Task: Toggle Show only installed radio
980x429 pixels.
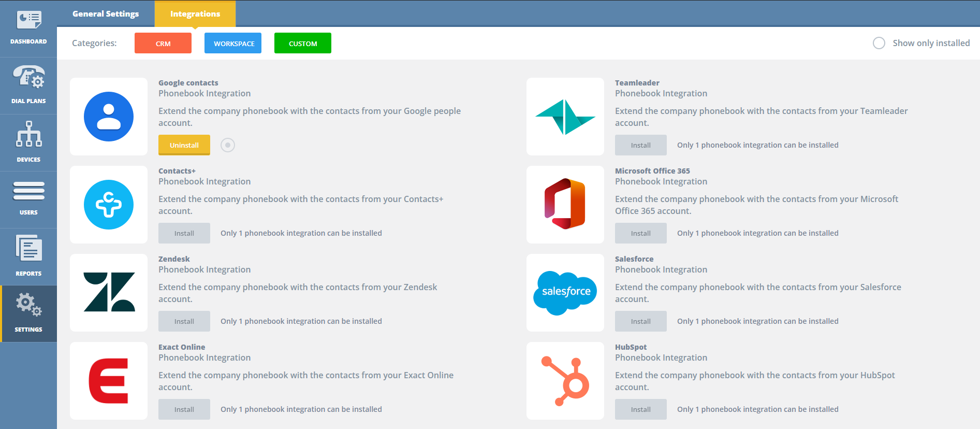Action: click(x=879, y=43)
